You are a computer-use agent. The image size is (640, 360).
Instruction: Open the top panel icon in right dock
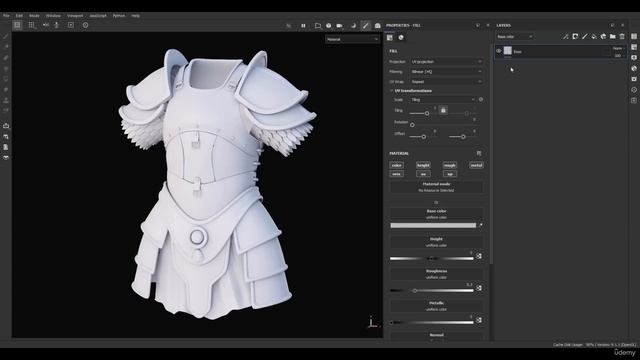click(634, 37)
